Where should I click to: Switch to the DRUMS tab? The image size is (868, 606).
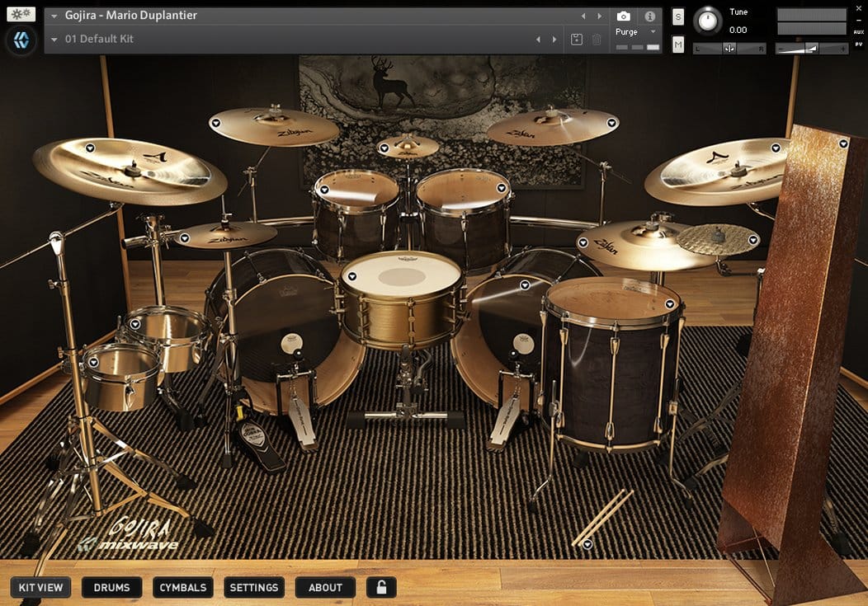pos(111,588)
